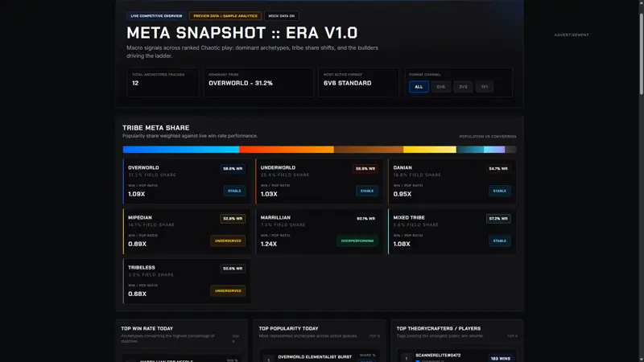Image resolution: width=644 pixels, height=362 pixels.
Task: Click the 60.1% WR badge on Marrillian
Action: click(365, 219)
